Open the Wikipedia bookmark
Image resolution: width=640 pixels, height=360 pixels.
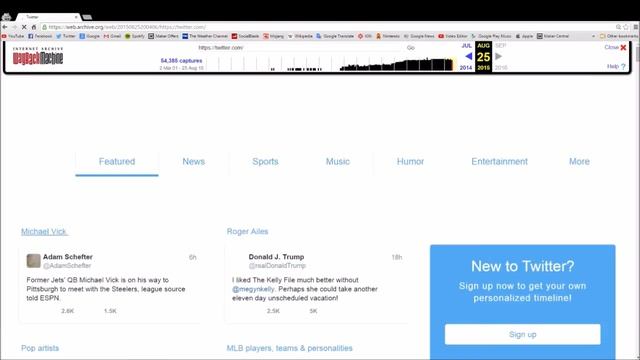(x=300, y=36)
